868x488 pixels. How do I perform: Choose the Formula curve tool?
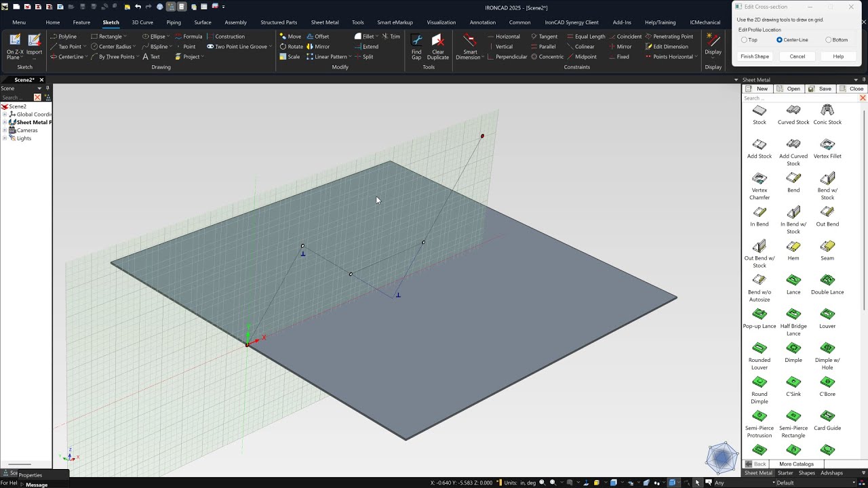[189, 37]
